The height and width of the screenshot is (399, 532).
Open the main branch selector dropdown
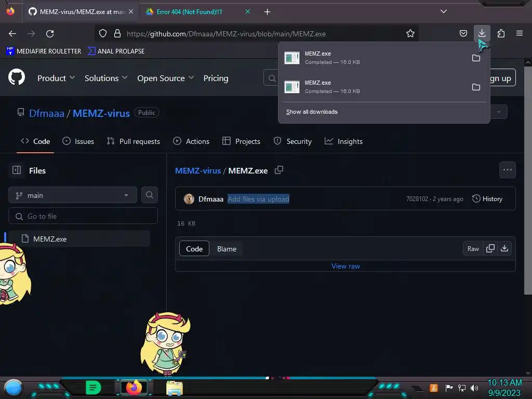[x=73, y=195]
